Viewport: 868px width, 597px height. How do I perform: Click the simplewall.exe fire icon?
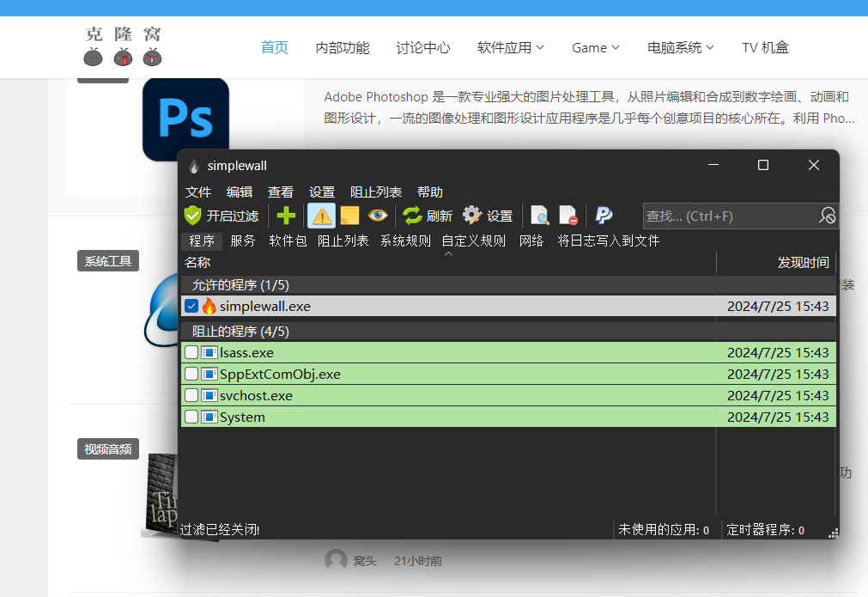[209, 306]
